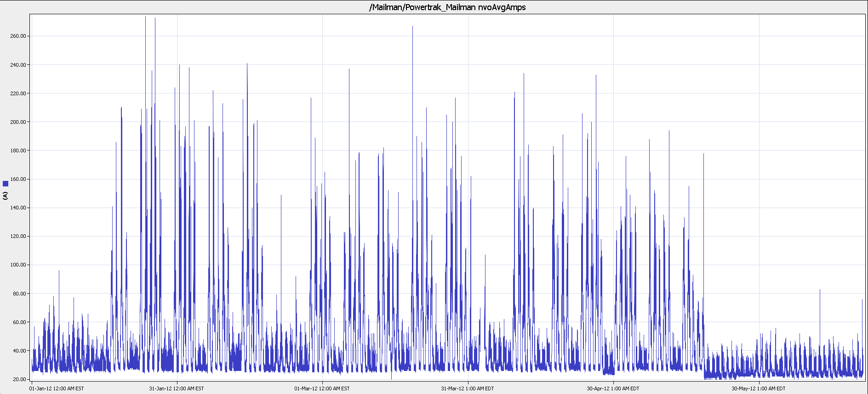Select the 30-Apr-12 1:00 AM EDT date label
The height and width of the screenshot is (394, 868).
pos(612,388)
